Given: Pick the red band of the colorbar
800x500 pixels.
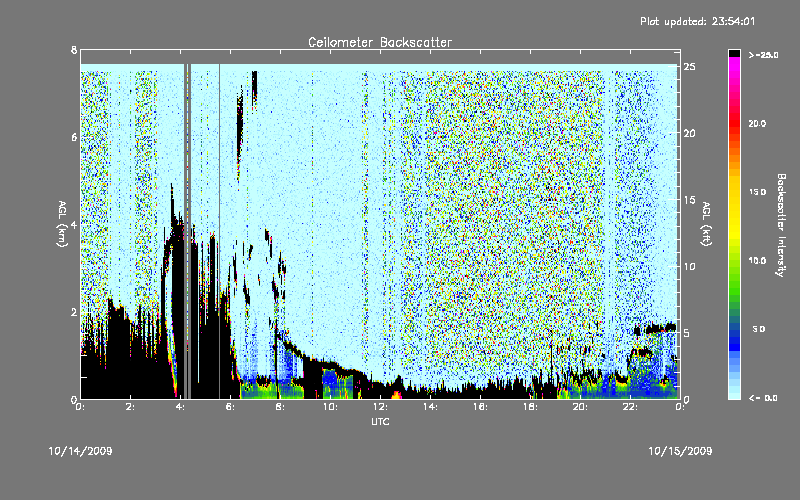Looking at the screenshot, I should 735,122.
